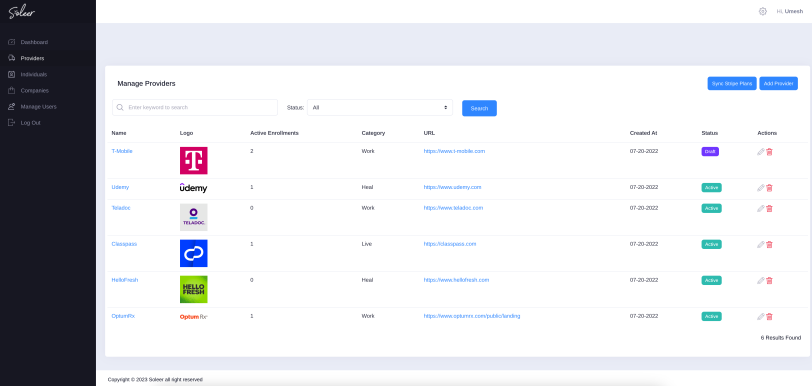This screenshot has height=386, width=812.
Task: Delete the Teladoc provider
Action: (769, 208)
